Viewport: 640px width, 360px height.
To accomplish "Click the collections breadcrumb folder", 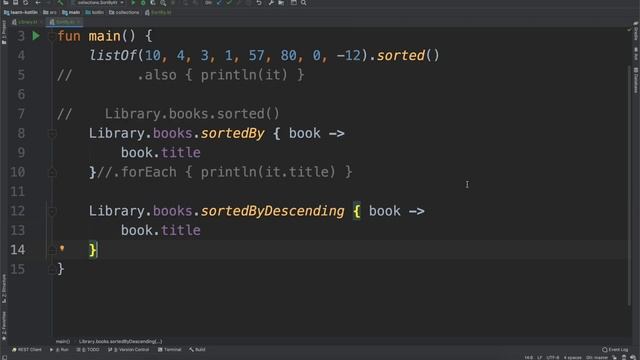I will point(124,13).
